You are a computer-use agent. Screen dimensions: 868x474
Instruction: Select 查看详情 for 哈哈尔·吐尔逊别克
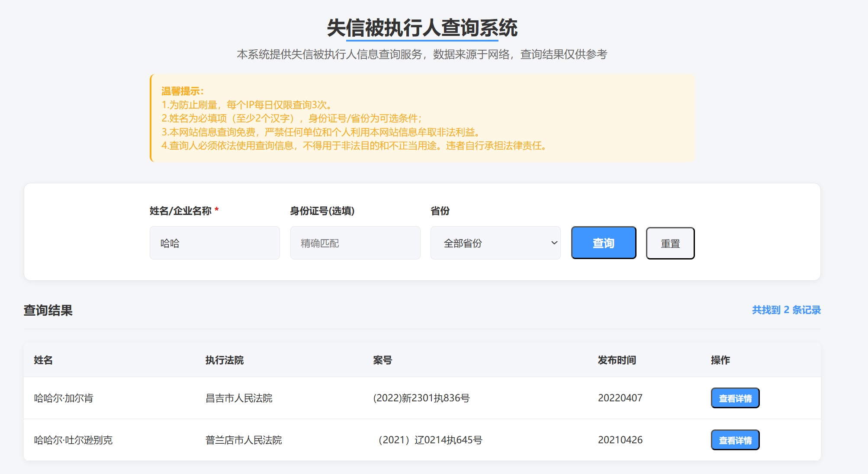click(x=735, y=439)
